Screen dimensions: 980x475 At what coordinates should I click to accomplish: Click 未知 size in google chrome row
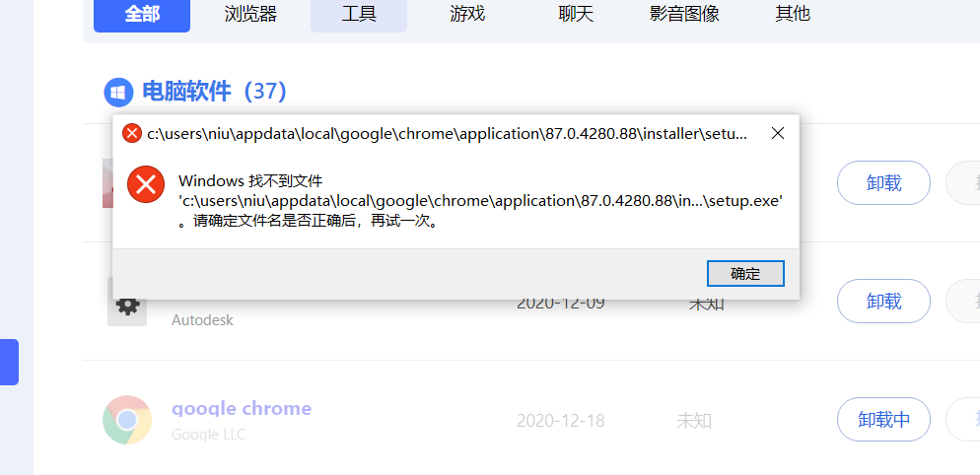[x=694, y=421]
